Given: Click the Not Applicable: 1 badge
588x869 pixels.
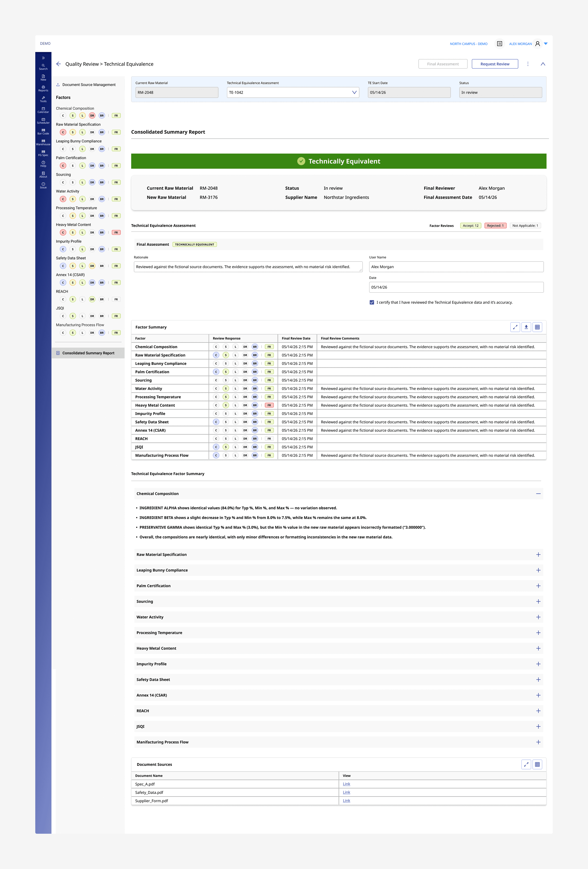Looking at the screenshot, I should [x=525, y=225].
